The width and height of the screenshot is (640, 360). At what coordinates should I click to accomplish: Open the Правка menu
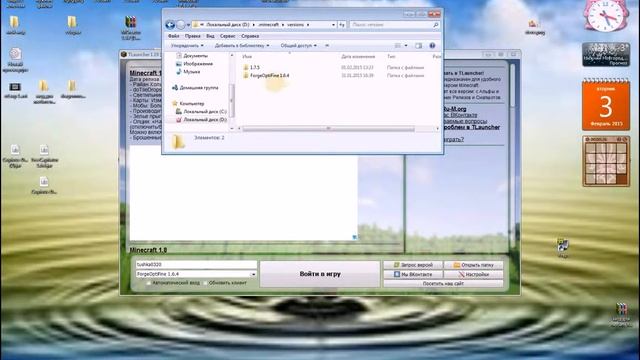coord(192,36)
